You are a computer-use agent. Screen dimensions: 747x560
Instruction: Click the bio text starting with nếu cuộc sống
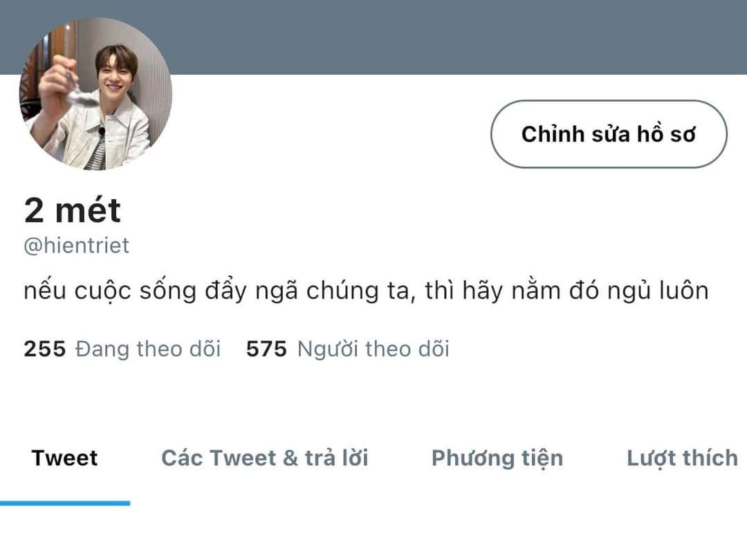(367, 291)
